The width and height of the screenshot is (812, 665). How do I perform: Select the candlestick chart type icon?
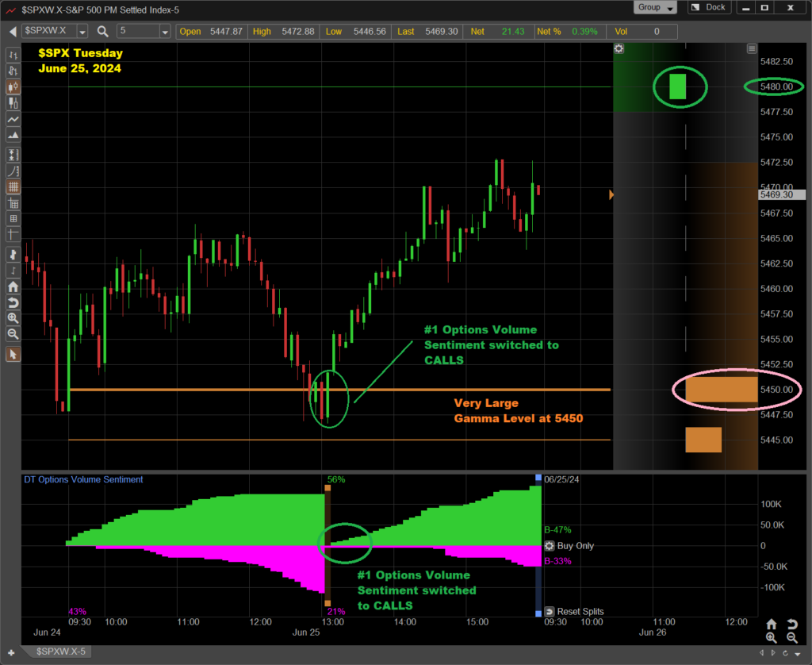pos(13,87)
